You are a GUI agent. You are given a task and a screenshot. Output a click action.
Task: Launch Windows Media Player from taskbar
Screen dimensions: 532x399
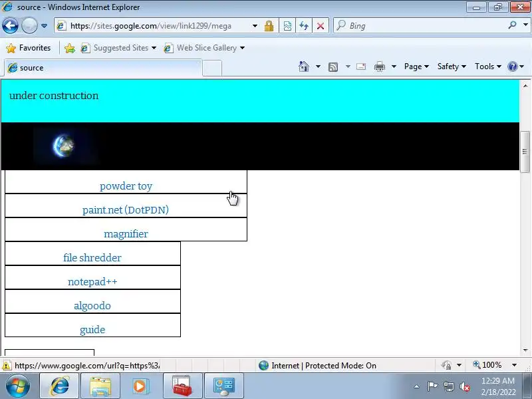click(140, 386)
